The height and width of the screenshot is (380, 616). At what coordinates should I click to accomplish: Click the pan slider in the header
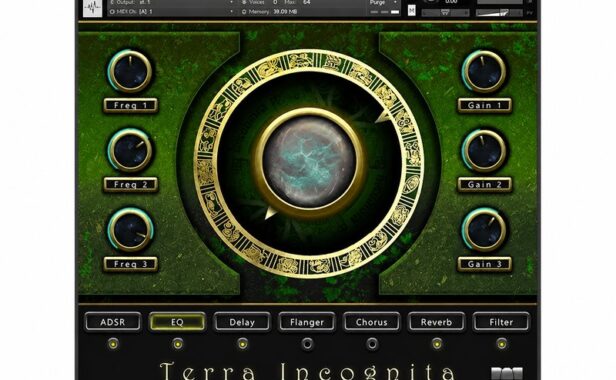pos(445,13)
